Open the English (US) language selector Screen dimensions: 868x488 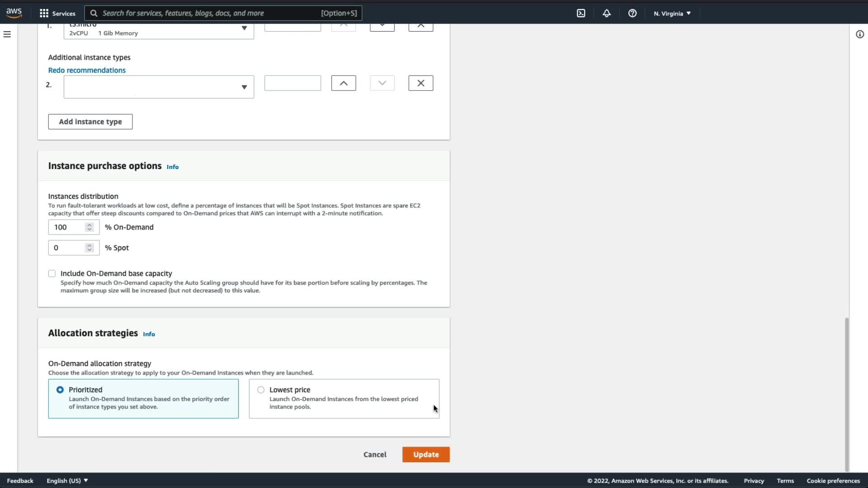click(x=67, y=480)
